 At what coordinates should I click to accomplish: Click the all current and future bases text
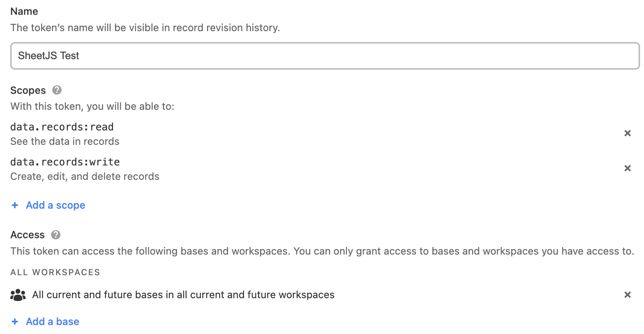[x=183, y=295]
